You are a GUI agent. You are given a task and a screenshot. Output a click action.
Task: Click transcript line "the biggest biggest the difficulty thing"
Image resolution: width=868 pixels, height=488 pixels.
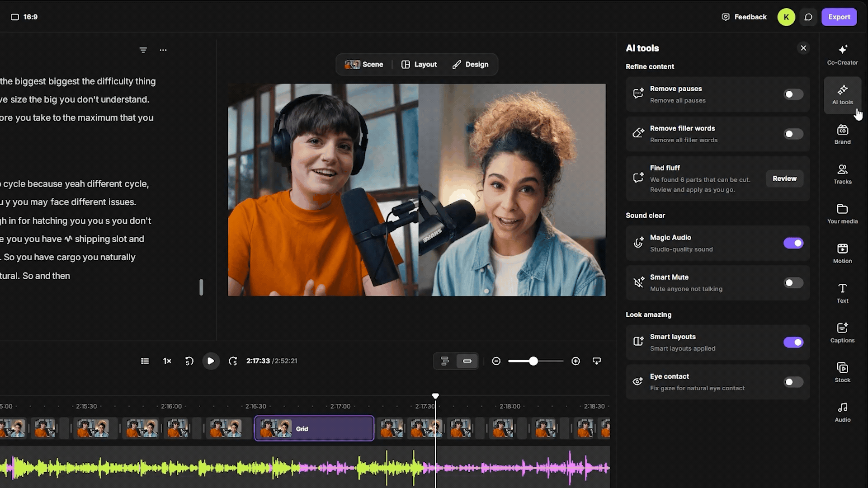(x=78, y=81)
